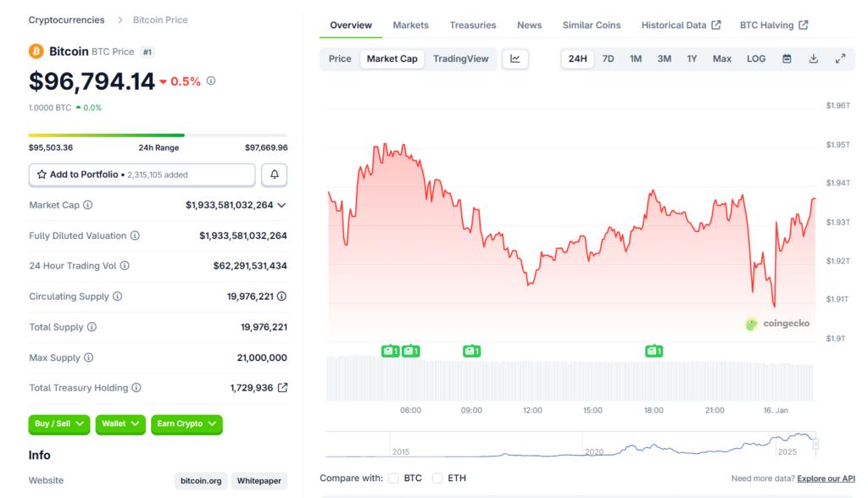Open Total Treasury Holding external link icon

coord(283,388)
